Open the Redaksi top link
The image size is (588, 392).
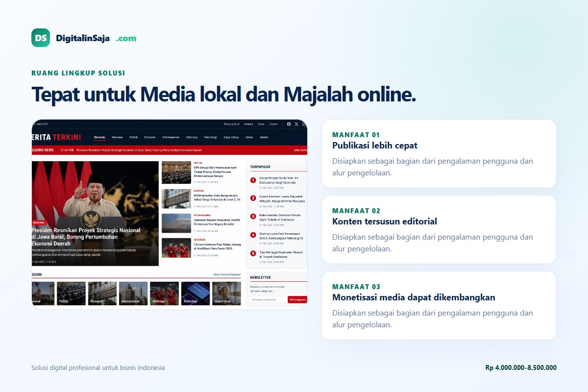(x=248, y=124)
